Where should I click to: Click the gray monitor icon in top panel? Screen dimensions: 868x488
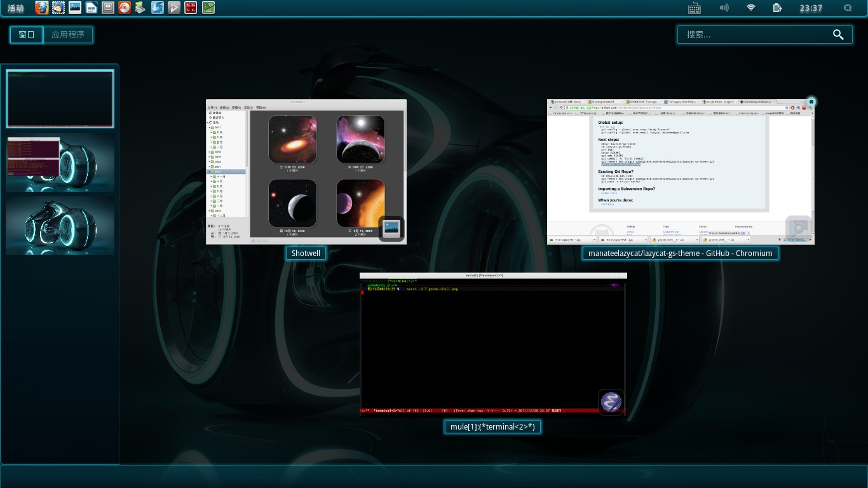tap(108, 8)
